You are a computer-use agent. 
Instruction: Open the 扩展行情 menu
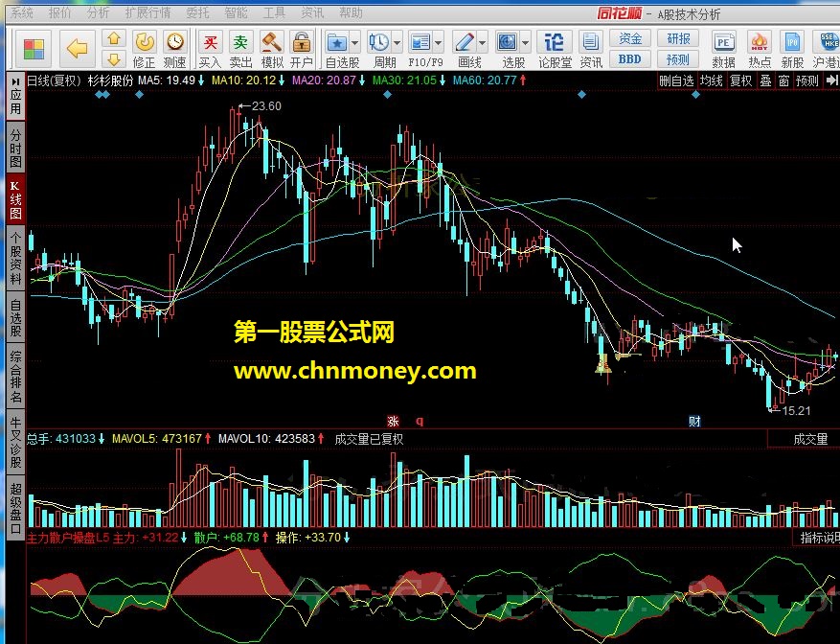148,12
